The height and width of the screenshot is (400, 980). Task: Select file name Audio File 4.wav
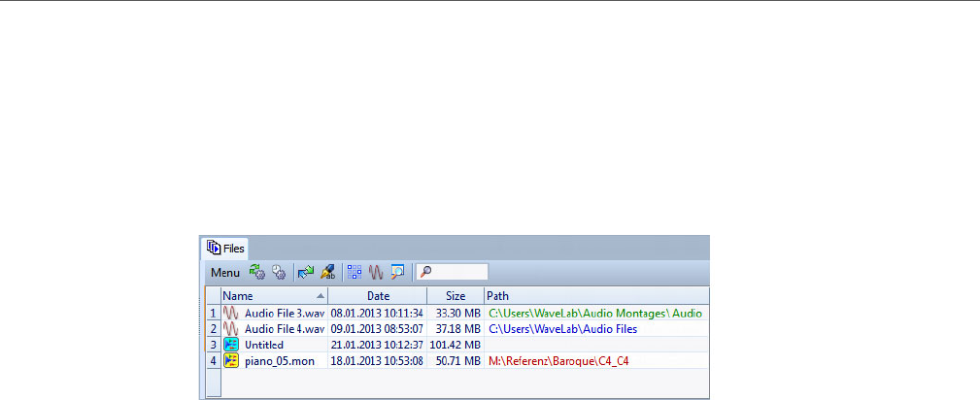click(x=285, y=329)
